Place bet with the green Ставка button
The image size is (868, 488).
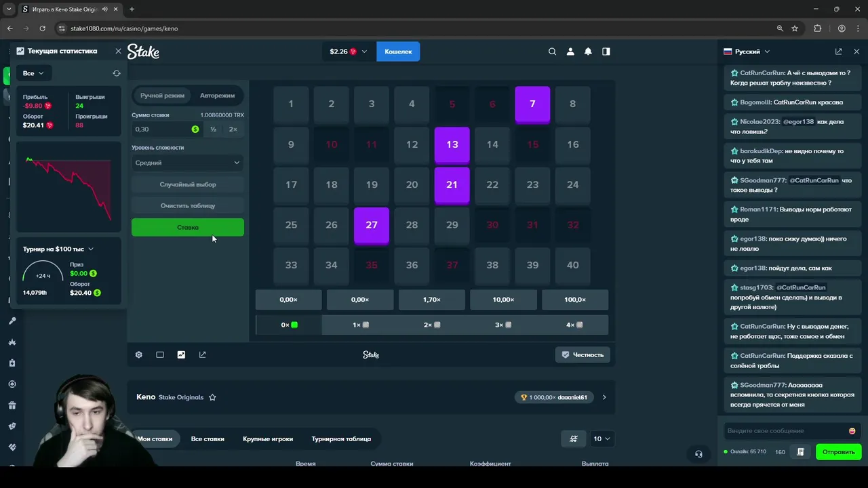(188, 227)
